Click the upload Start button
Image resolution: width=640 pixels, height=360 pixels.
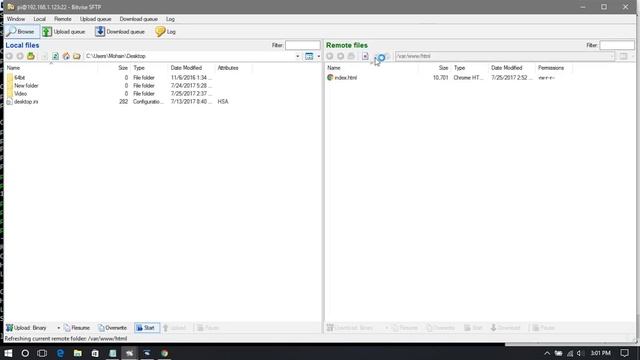click(x=147, y=328)
